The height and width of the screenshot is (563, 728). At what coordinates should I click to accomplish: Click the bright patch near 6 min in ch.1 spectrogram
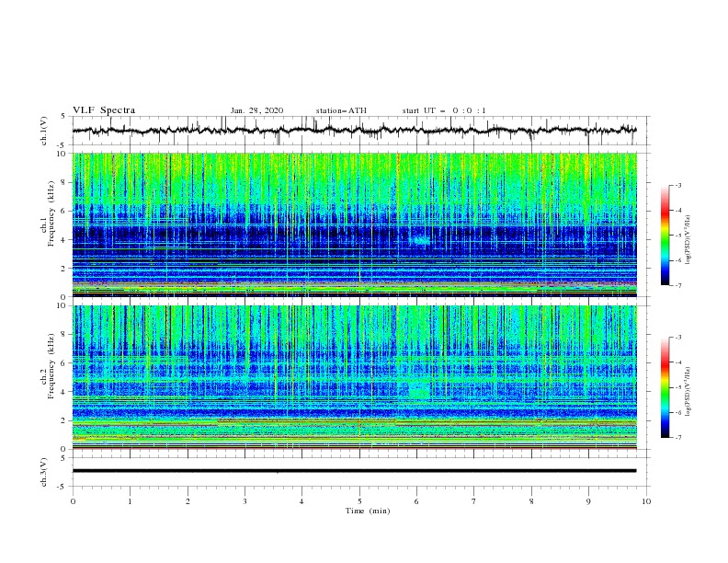[x=421, y=240]
